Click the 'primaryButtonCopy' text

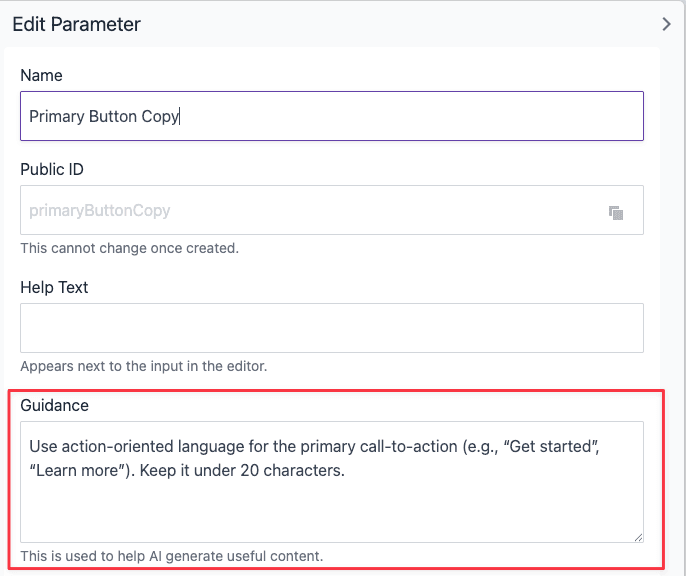[x=100, y=211]
